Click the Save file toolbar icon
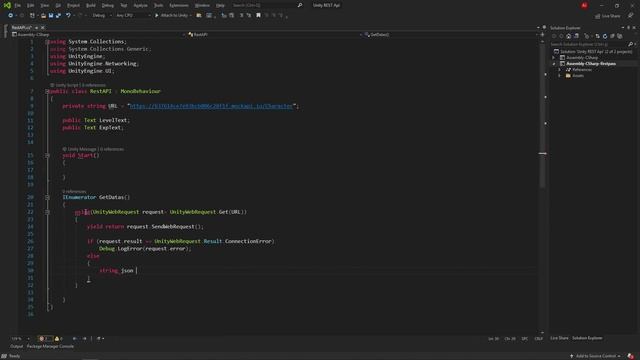 pyautogui.click(x=51, y=16)
